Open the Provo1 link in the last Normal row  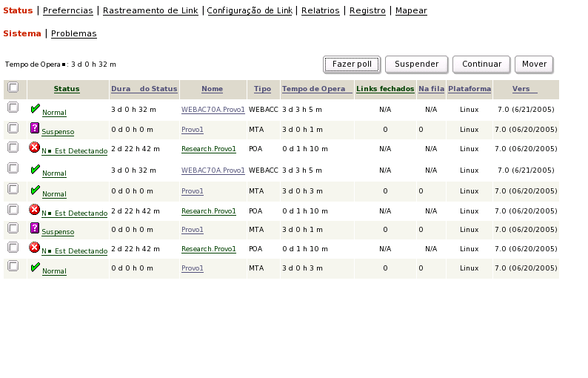(x=193, y=268)
